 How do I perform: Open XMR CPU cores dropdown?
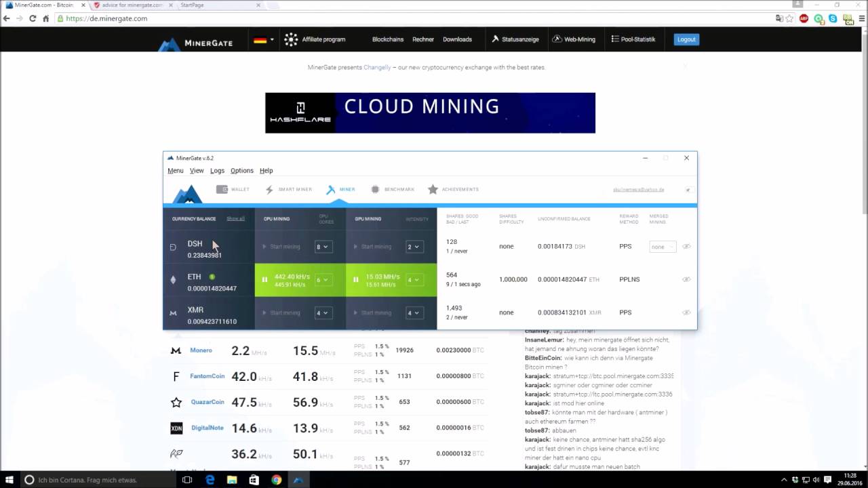tap(323, 313)
